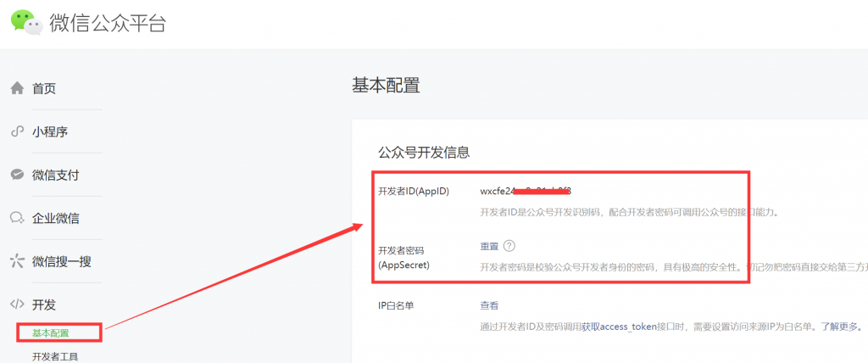Expand the 开发 sidebar section

point(44,304)
